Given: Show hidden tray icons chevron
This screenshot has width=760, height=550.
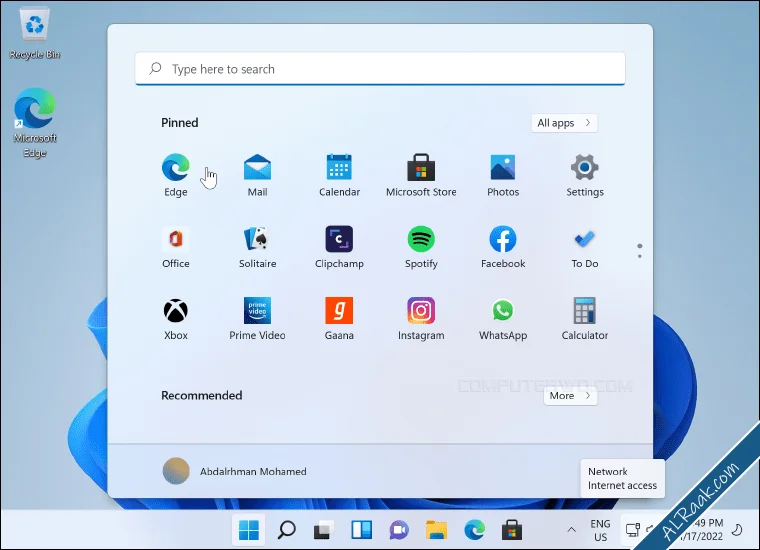Looking at the screenshot, I should [571, 530].
